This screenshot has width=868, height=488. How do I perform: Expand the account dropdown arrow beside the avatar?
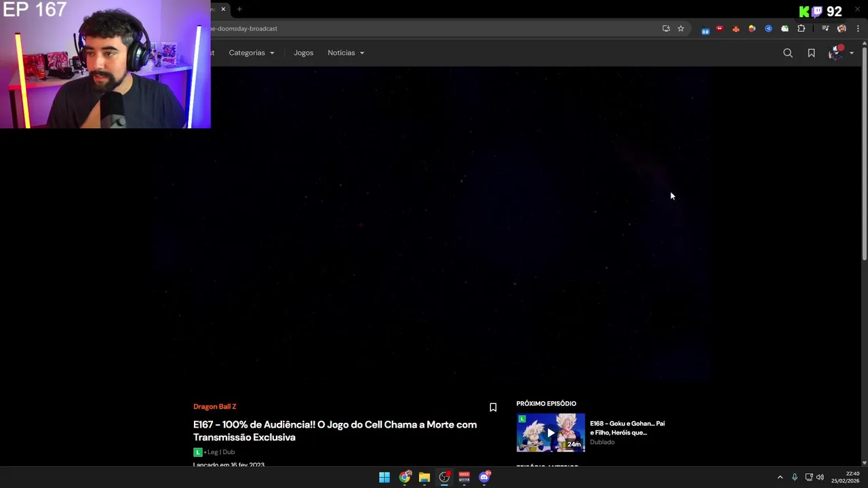852,53
